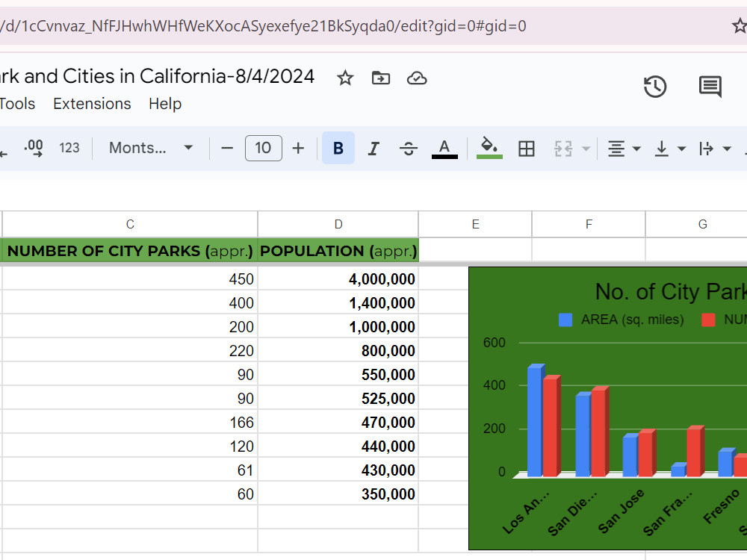Open the green fill color picker
The height and width of the screenshot is (560, 747).
(x=489, y=148)
